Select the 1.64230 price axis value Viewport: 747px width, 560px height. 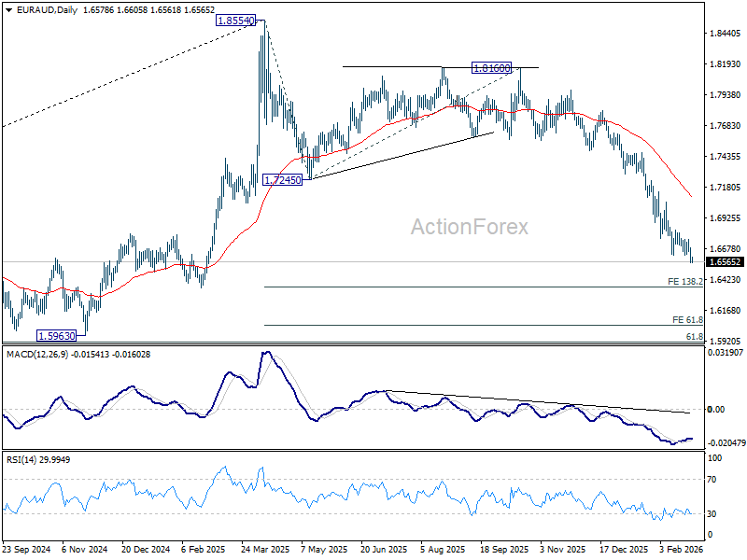tap(726, 279)
